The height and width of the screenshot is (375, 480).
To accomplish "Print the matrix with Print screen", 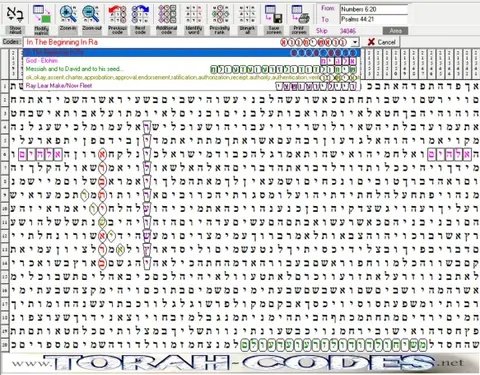I will point(299,19).
